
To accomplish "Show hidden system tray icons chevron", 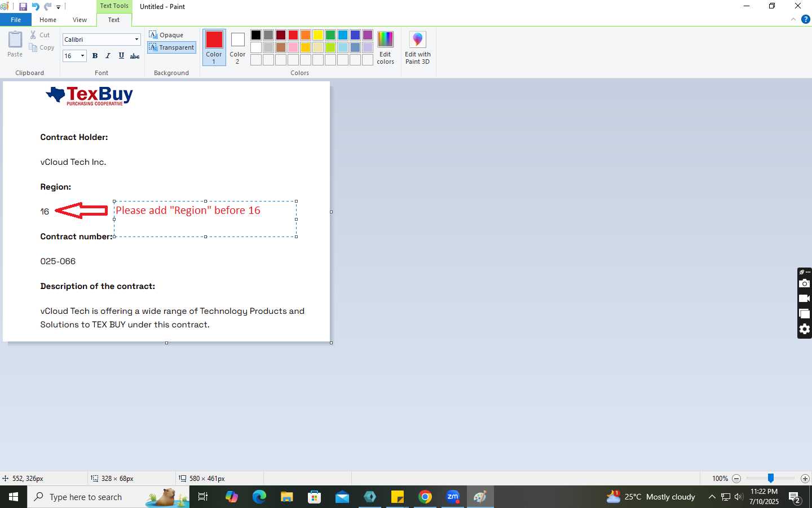I will 712,497.
